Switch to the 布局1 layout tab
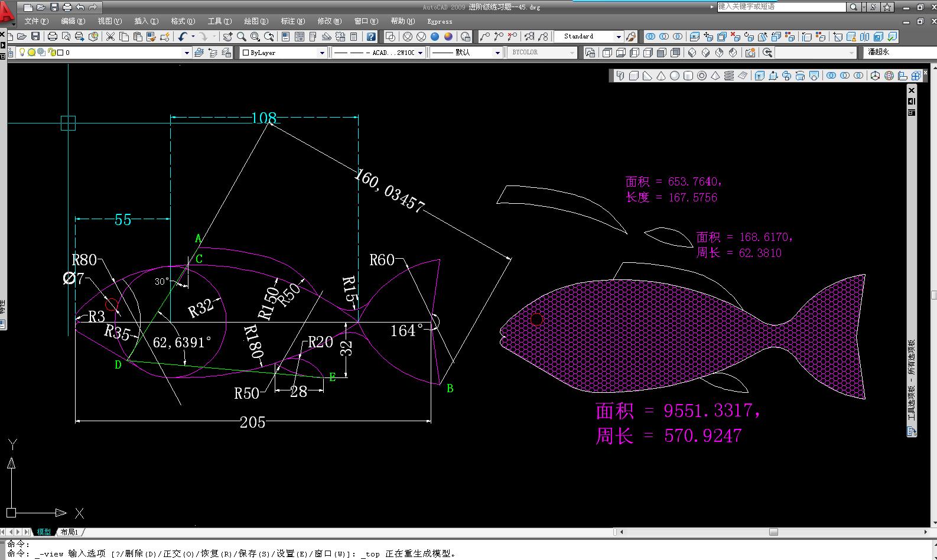937x560 pixels. [x=69, y=532]
